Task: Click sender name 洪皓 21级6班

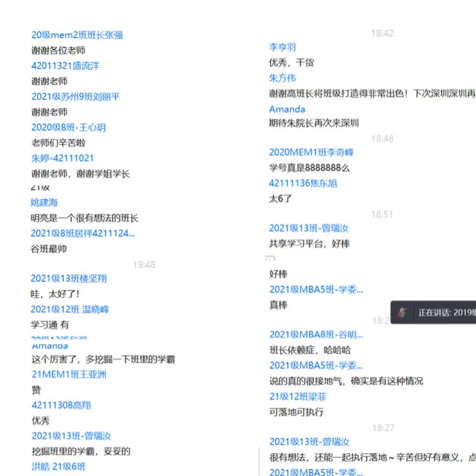Action: point(59,467)
